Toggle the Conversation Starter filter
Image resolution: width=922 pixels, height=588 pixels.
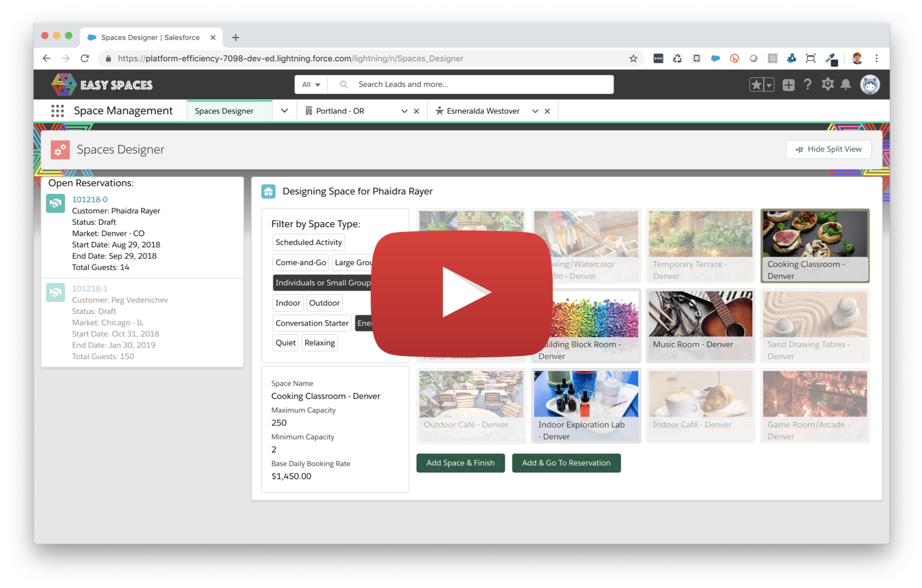click(312, 323)
